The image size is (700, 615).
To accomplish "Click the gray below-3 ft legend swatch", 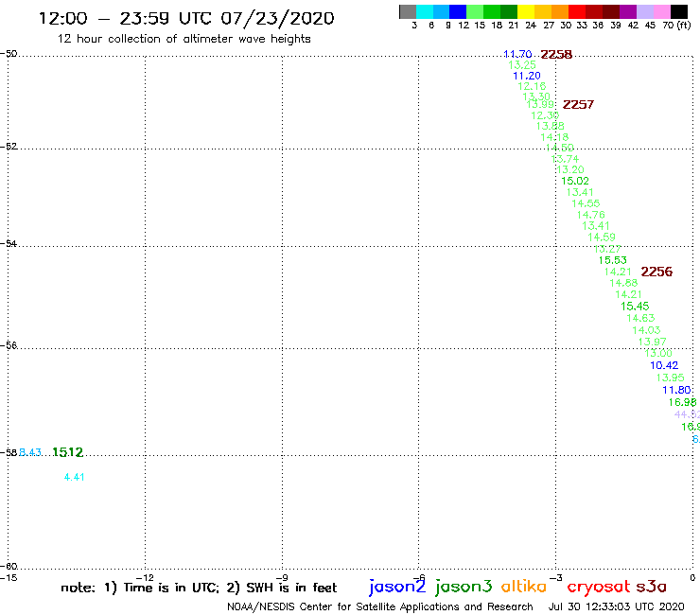I will pos(408,11).
